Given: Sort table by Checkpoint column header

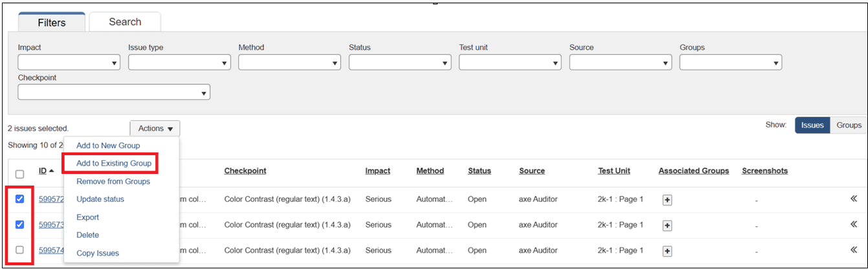Looking at the screenshot, I should [245, 171].
